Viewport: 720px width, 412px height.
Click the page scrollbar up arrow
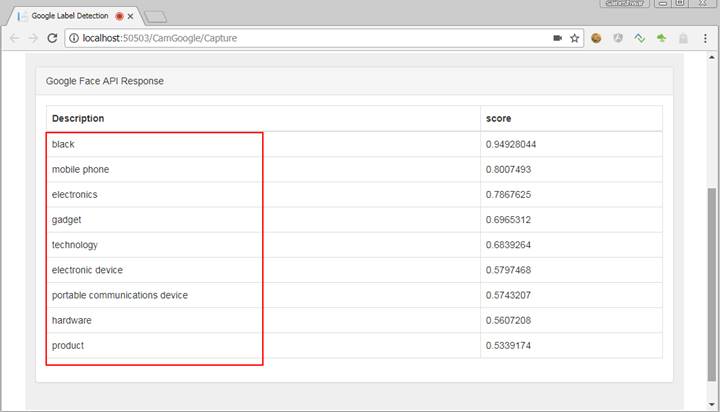click(712, 57)
